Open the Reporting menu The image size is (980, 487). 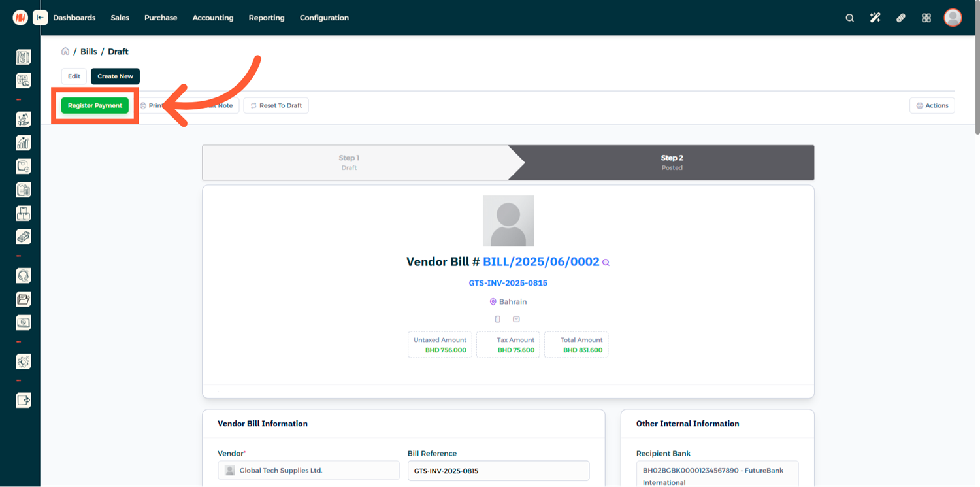click(x=267, y=18)
